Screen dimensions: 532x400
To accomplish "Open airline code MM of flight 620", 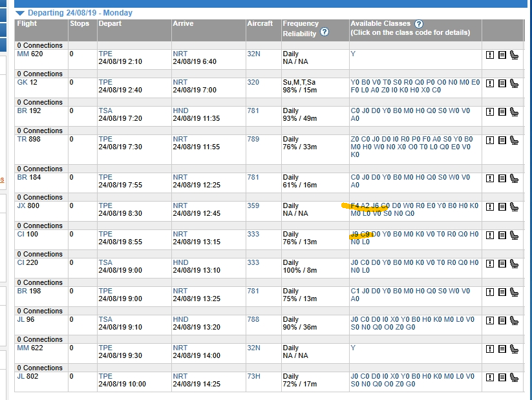I will (23, 54).
